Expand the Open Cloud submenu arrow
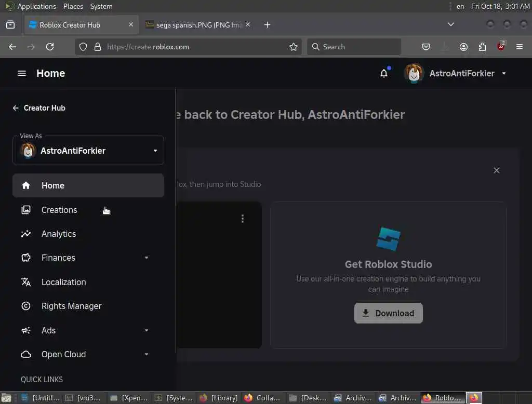Image resolution: width=532 pixels, height=404 pixels. click(x=147, y=354)
